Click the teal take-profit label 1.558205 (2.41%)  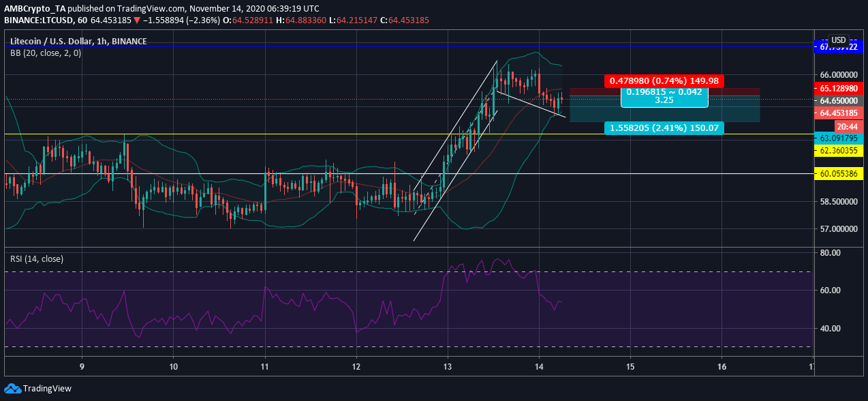pyautogui.click(x=664, y=128)
